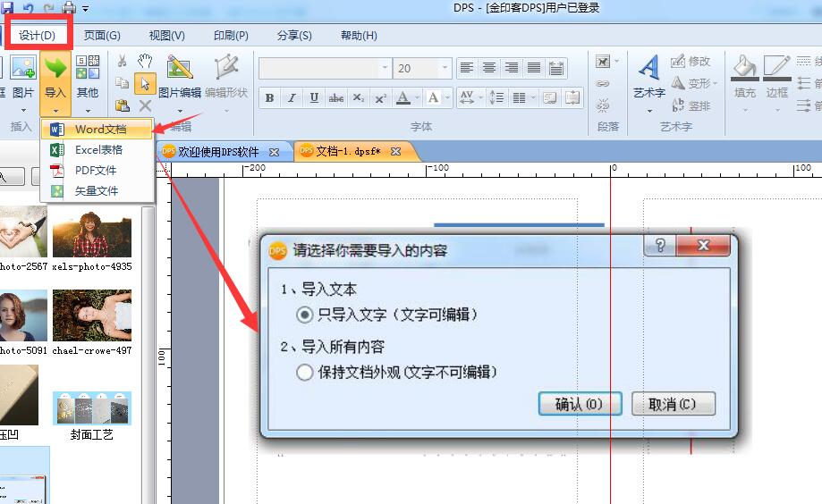This screenshot has width=822, height=504.
Task: Apply underline to text
Action: [x=314, y=97]
